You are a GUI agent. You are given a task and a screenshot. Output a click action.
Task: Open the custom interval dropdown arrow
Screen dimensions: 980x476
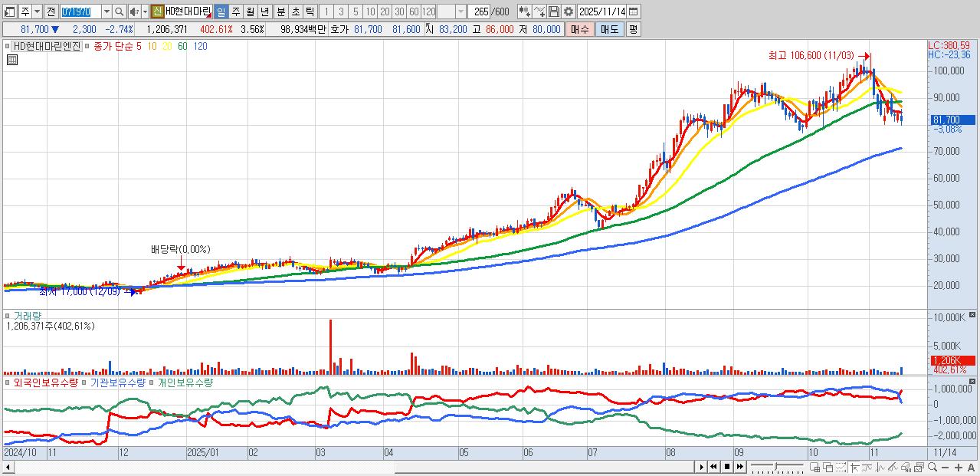click(x=461, y=11)
